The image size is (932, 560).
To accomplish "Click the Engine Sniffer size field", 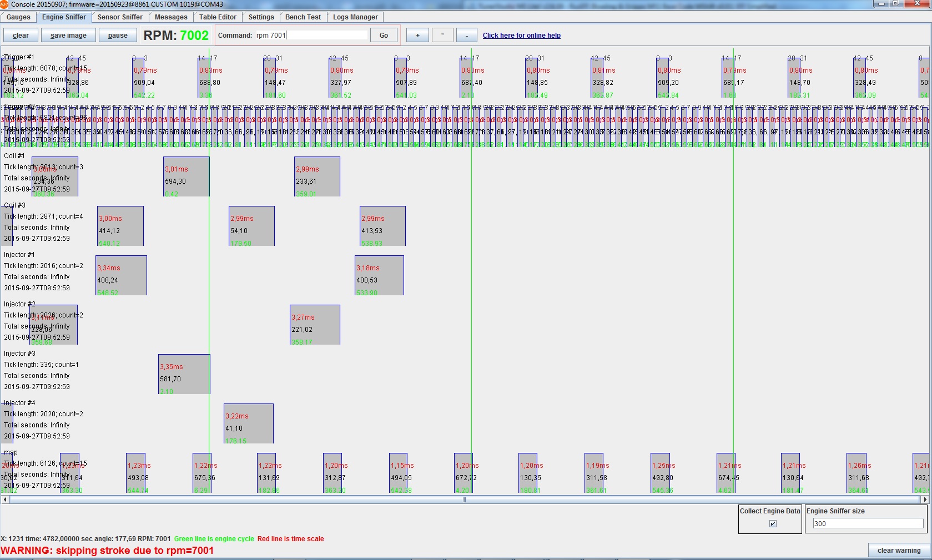I will pos(868,523).
